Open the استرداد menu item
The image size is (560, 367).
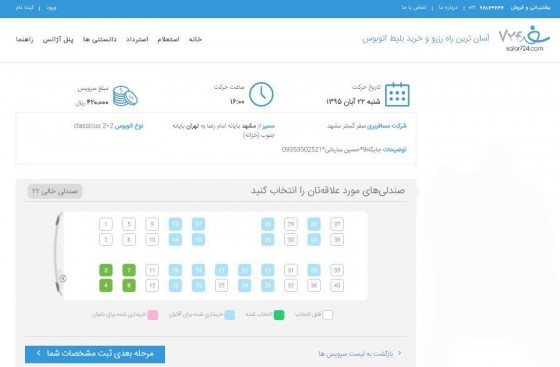137,39
